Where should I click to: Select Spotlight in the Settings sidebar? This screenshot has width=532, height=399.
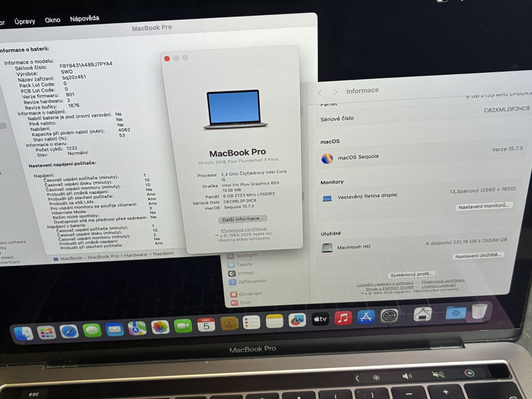click(246, 256)
